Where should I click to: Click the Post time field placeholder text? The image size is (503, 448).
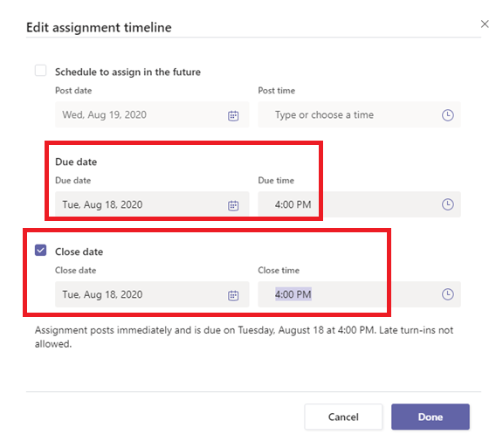point(324,115)
